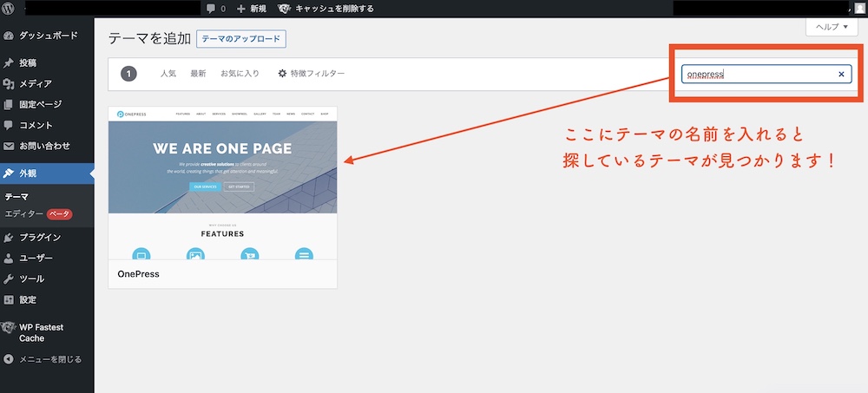Click the テーマを追加 page heading
The height and width of the screenshot is (393, 868).
149,39
